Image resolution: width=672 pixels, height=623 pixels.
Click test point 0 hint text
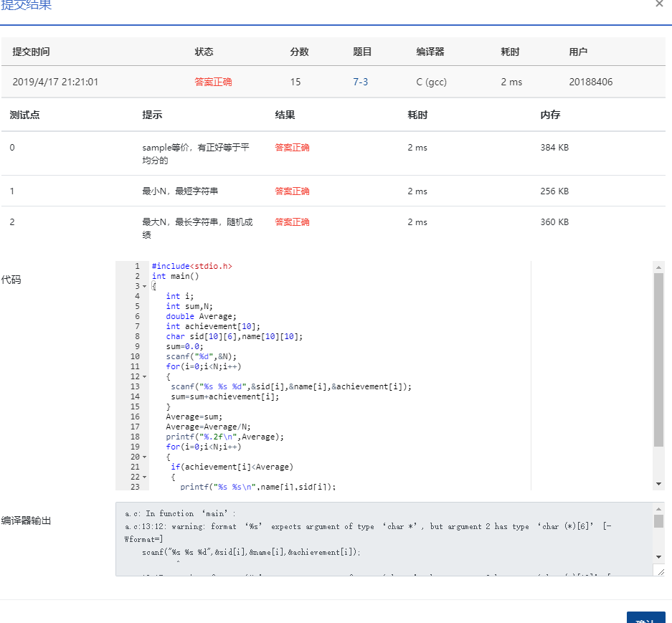196,154
